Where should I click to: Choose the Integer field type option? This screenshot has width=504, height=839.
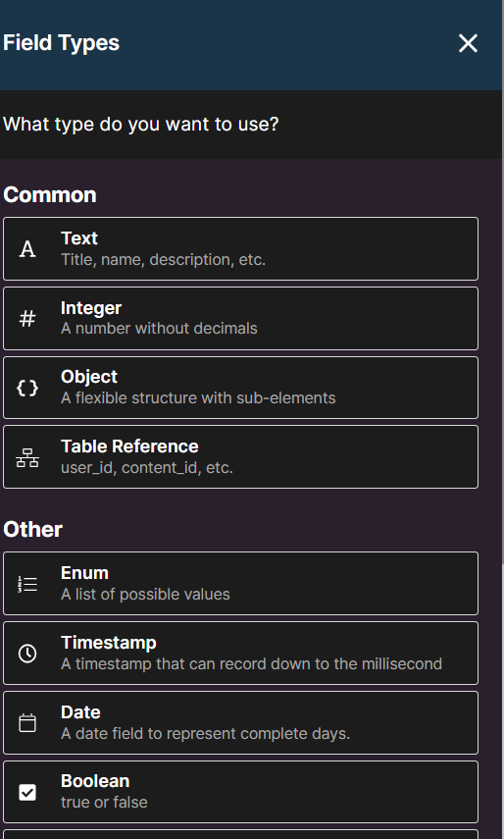(x=240, y=318)
